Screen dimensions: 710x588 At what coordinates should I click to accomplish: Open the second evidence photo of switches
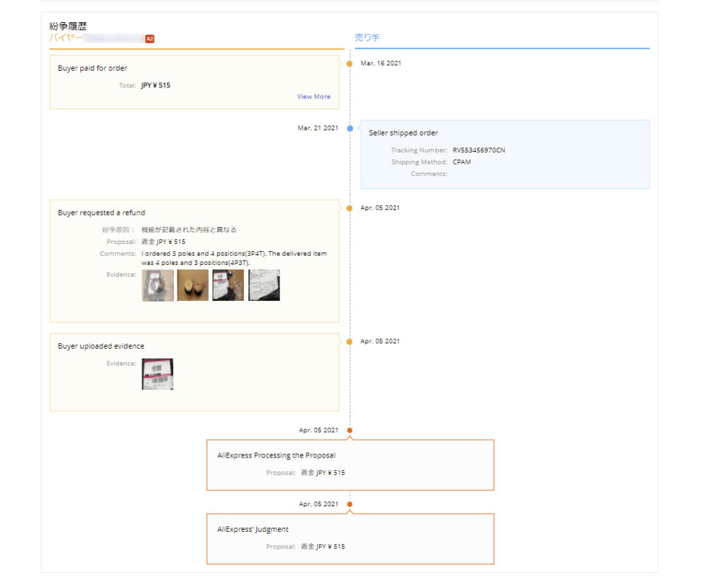(x=193, y=285)
